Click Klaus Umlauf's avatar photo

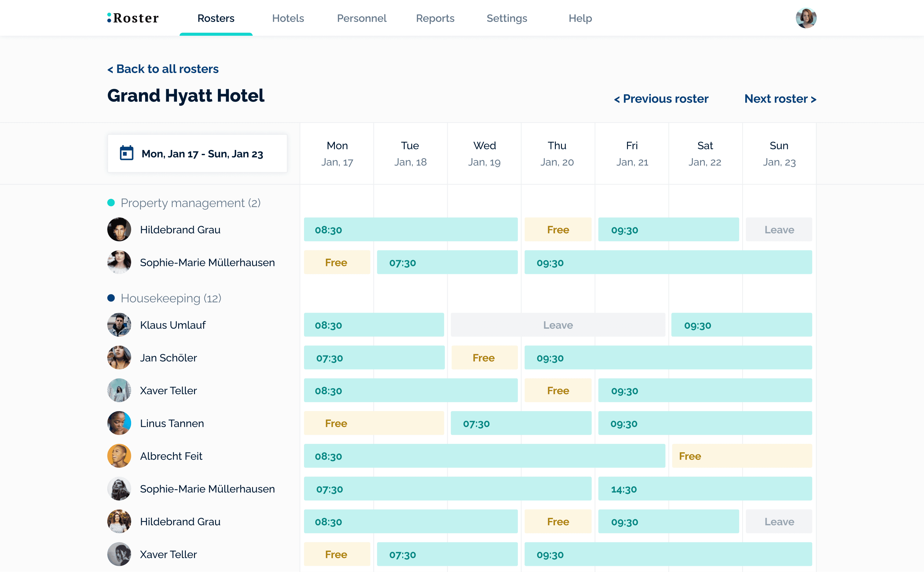coord(119,325)
